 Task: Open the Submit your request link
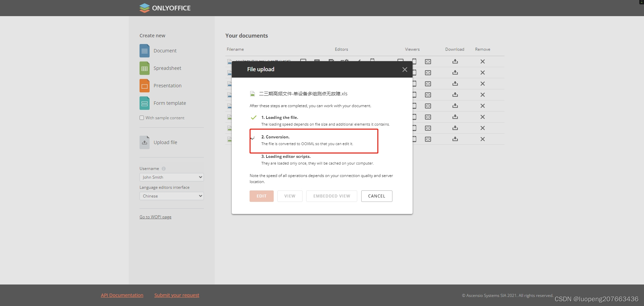(x=177, y=295)
